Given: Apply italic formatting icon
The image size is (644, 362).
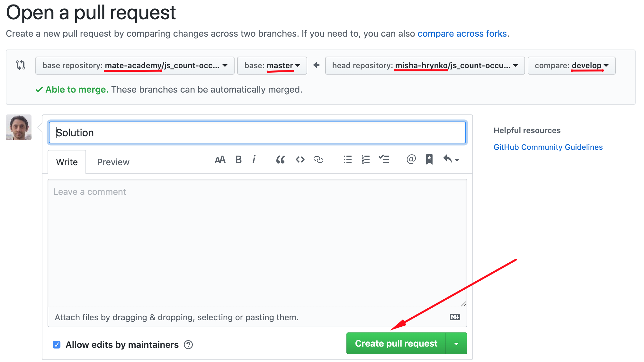Looking at the screenshot, I should 254,160.
